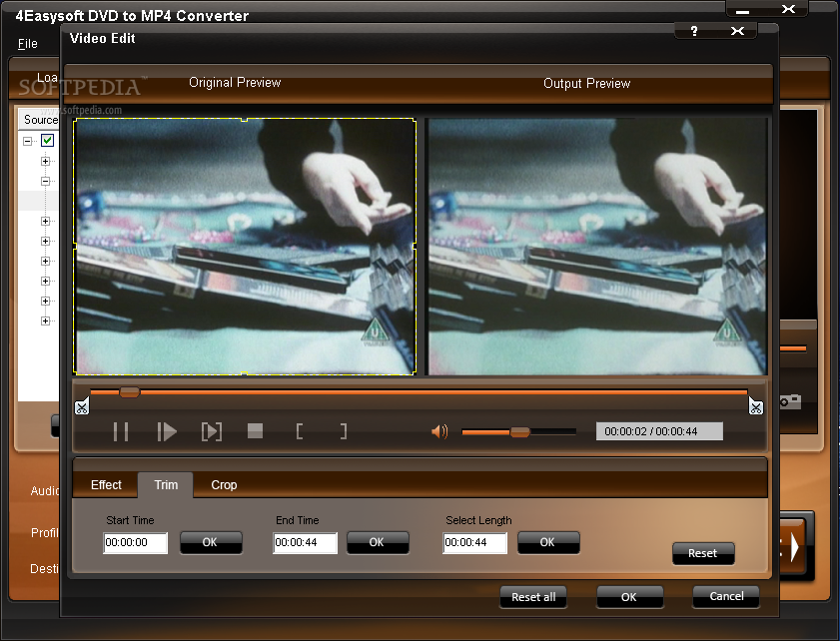Mute audio via the speaker icon
Viewport: 840px width, 641px height.
pos(439,431)
